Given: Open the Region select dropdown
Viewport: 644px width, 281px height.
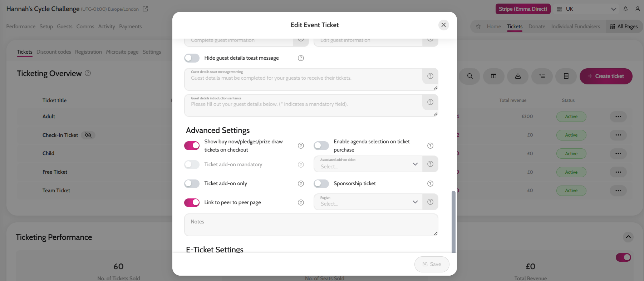Looking at the screenshot, I should pos(368,202).
